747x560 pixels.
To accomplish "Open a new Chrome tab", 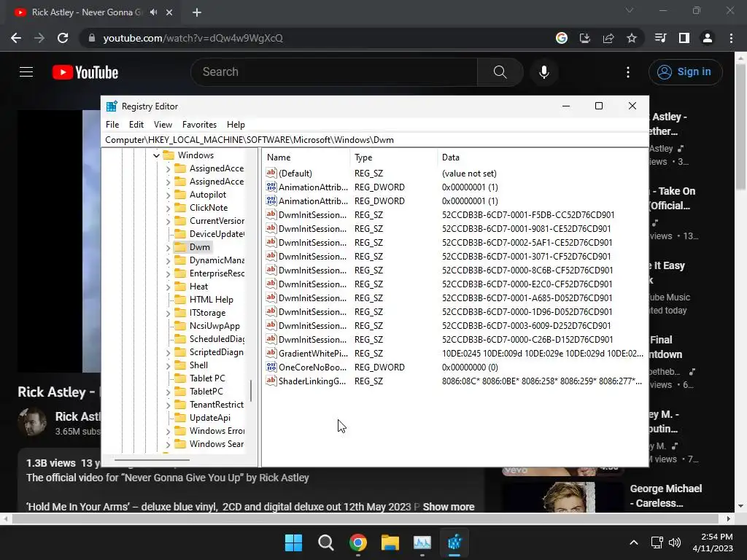I will click(x=197, y=12).
